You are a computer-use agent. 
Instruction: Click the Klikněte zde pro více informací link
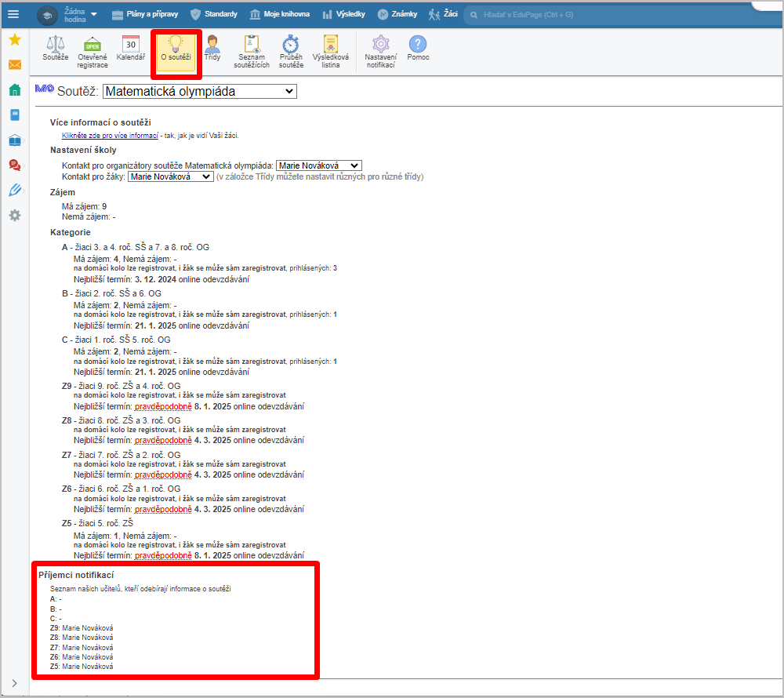(x=110, y=136)
